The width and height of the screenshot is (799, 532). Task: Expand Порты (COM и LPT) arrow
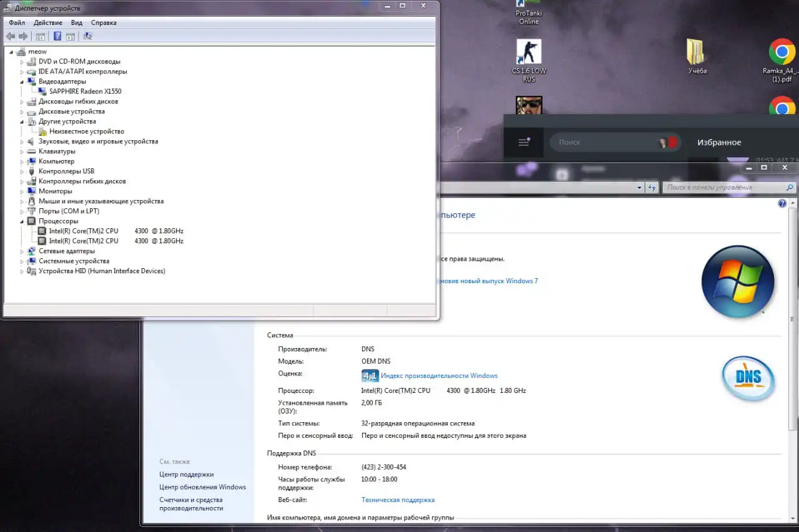tap(22, 211)
